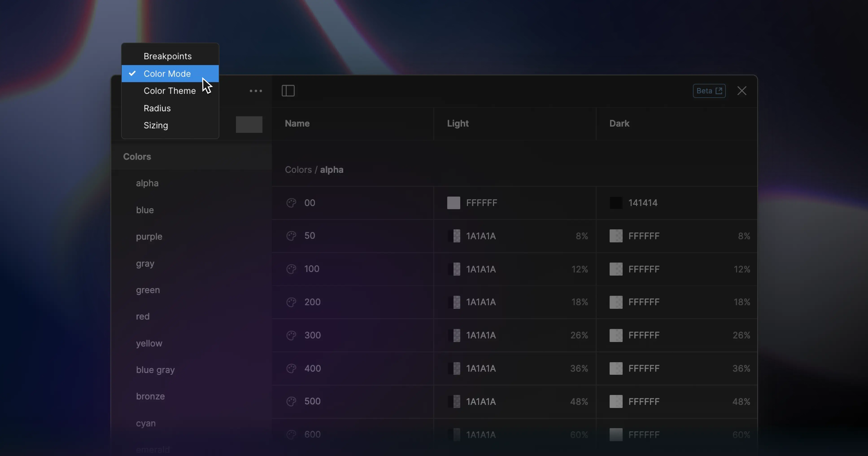Click the split-panel view icon
Viewport: 868px width, 456px height.
(288, 90)
